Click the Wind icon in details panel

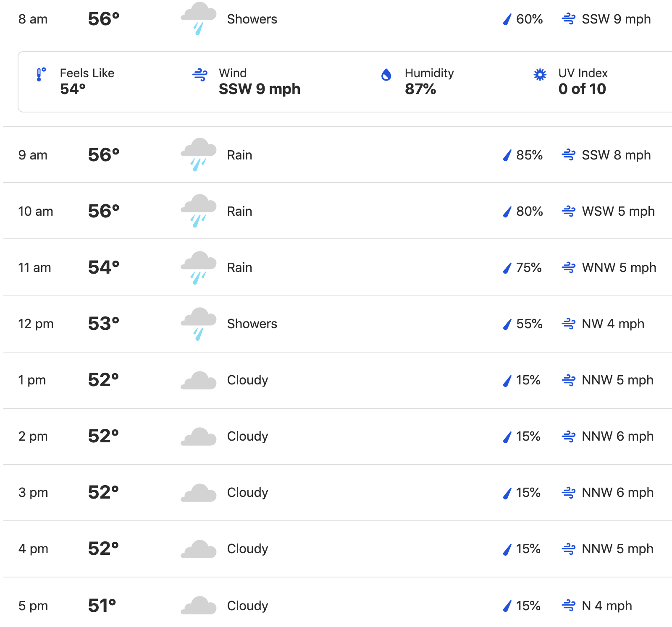point(200,75)
